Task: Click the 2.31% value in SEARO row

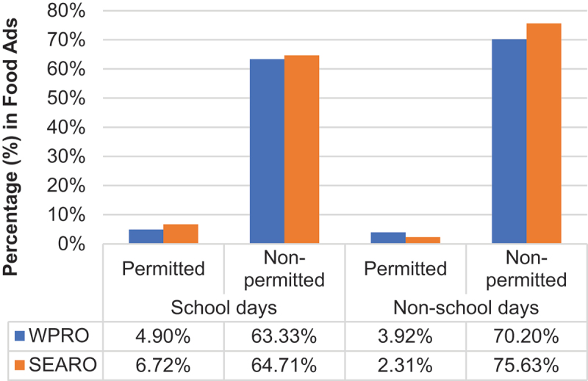Action: click(x=405, y=365)
